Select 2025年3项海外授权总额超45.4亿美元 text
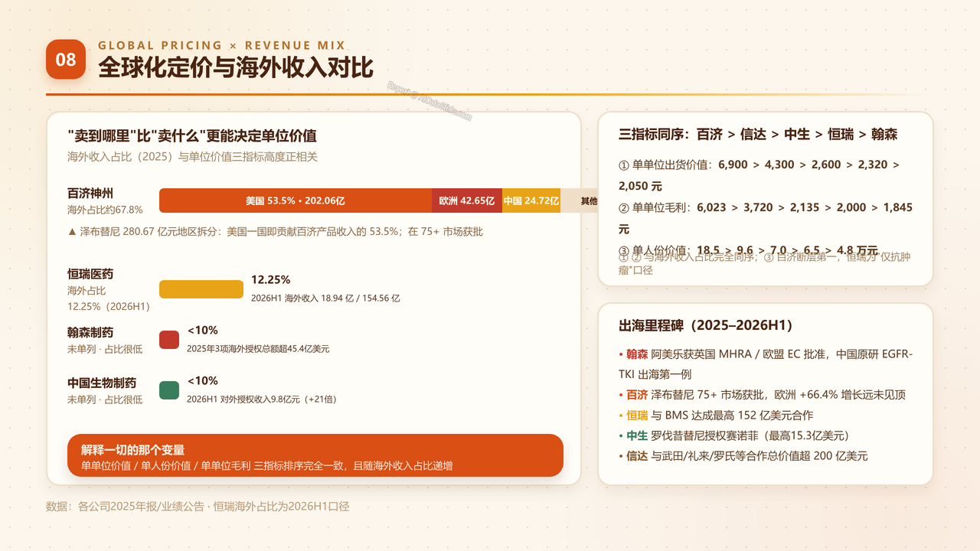 [258, 348]
